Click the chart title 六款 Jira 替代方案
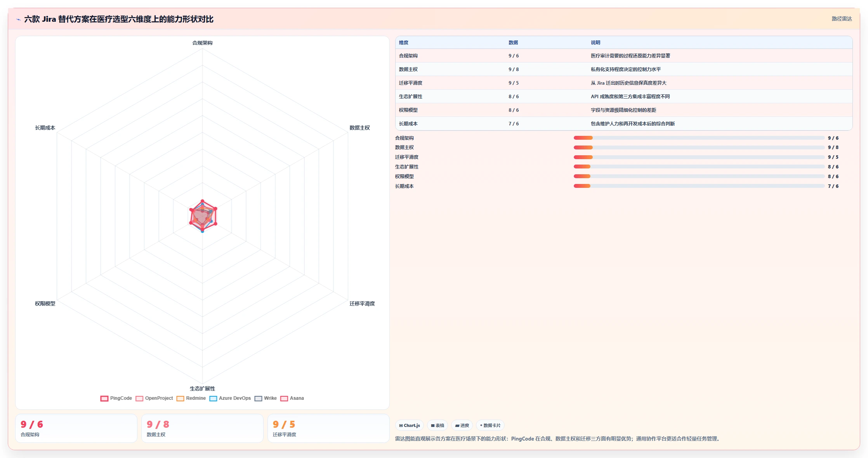This screenshot has height=458, width=868. tap(119, 19)
